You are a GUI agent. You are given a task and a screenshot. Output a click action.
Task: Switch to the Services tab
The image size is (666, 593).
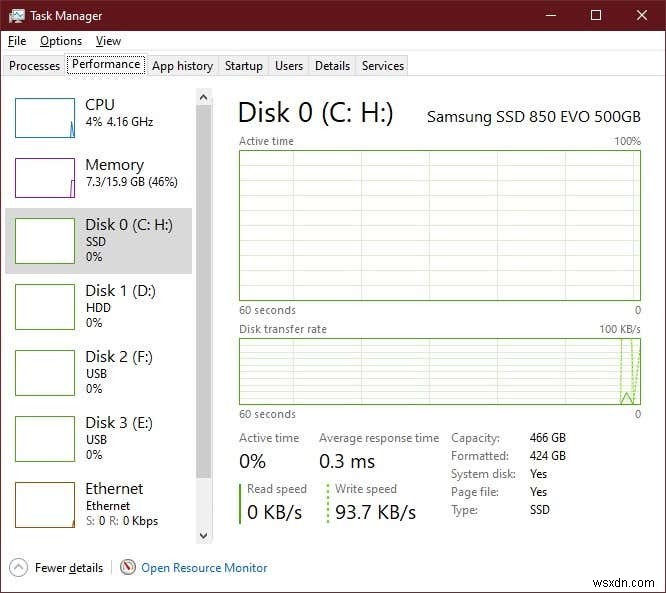pos(383,66)
